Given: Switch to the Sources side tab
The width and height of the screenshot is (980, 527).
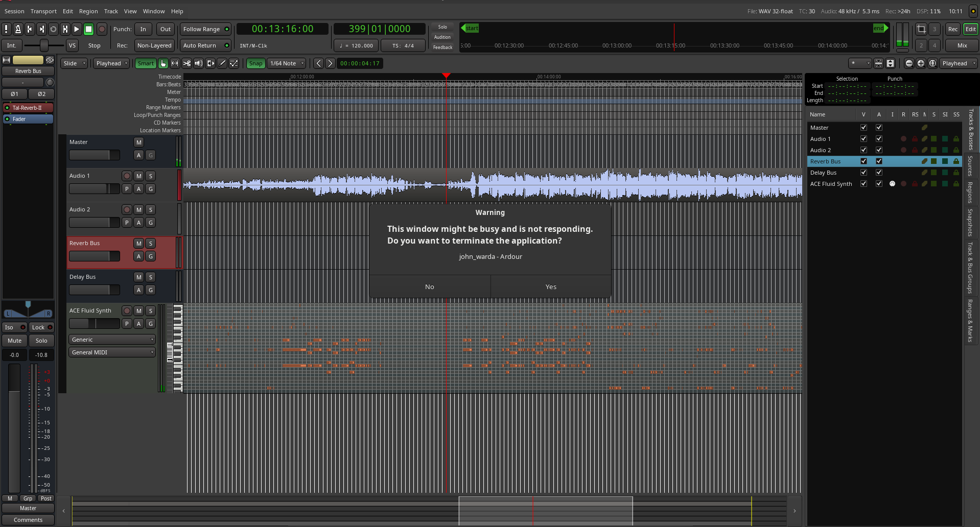Looking at the screenshot, I should [x=970, y=166].
